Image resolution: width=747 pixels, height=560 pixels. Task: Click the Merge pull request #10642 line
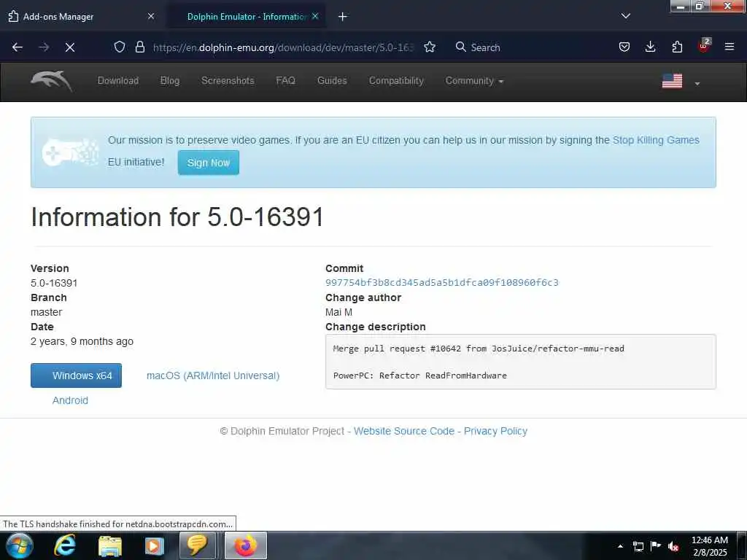click(479, 349)
